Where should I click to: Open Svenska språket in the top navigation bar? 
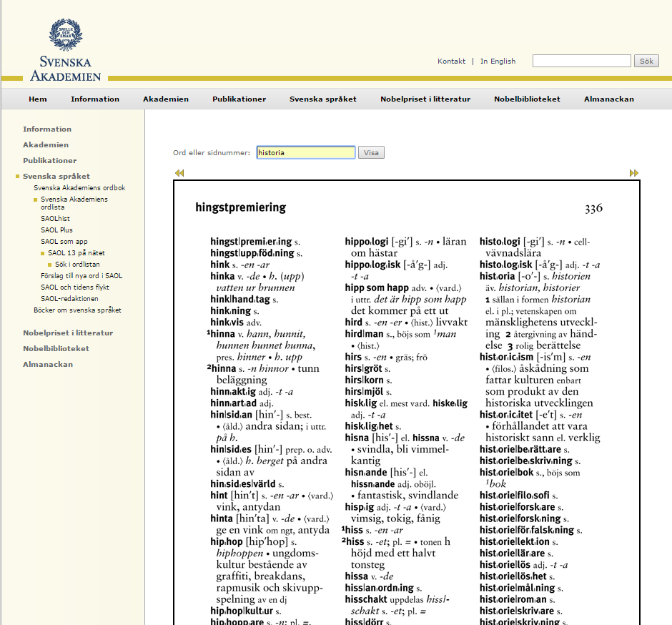coord(323,99)
